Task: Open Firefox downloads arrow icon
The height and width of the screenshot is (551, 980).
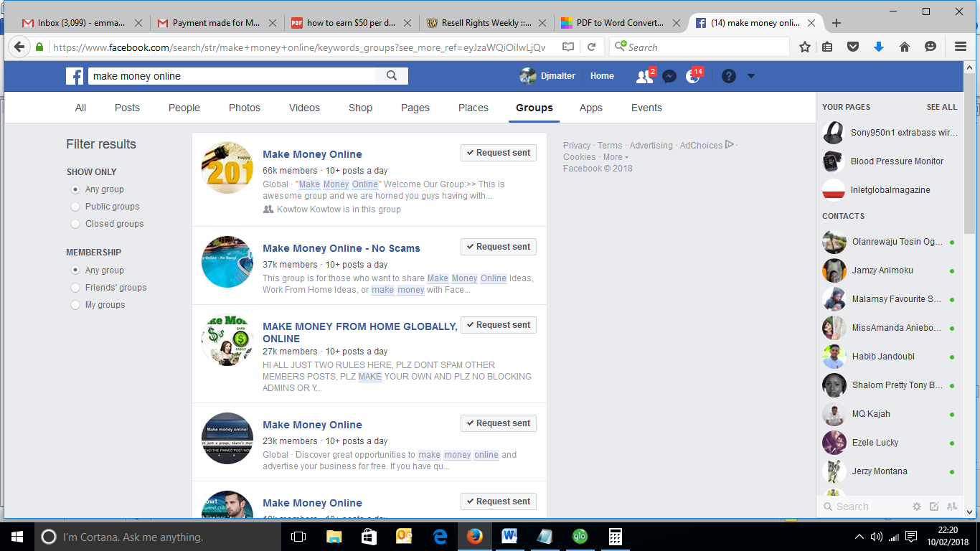Action: tap(879, 47)
